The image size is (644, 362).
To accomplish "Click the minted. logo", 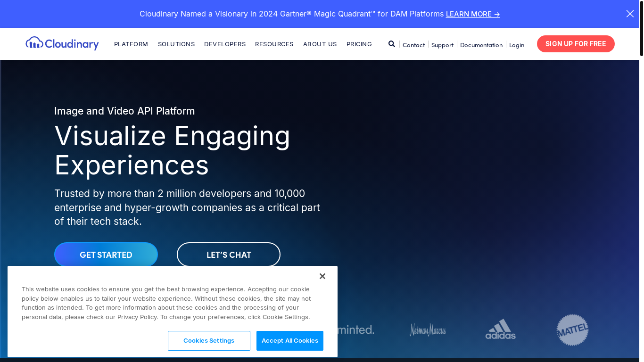I will coord(356,329).
